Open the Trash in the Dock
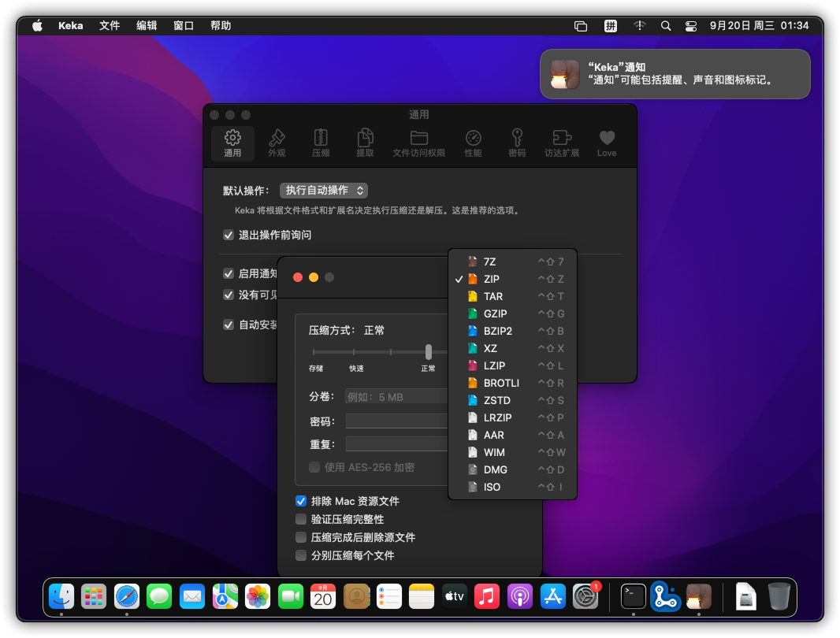Viewport: 840px width, 638px height. point(779,596)
